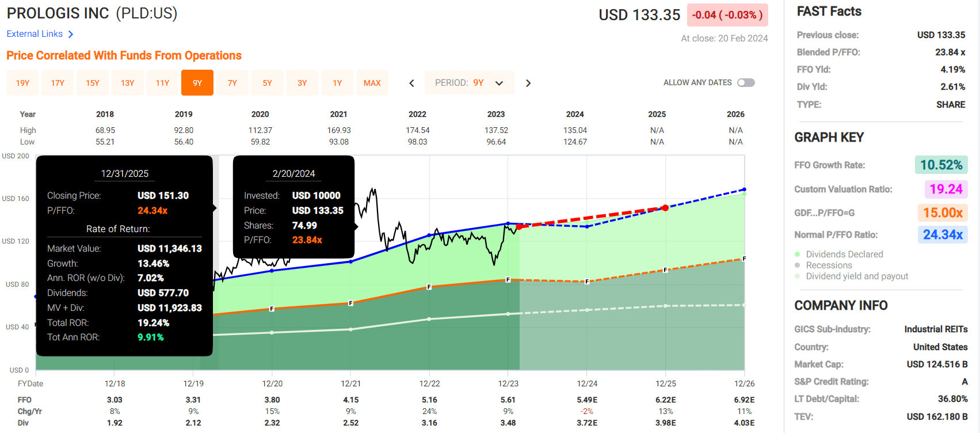The height and width of the screenshot is (433, 980).
Task: Click the Normal P/FFO Ratio 24.34x badge
Action: point(942,235)
